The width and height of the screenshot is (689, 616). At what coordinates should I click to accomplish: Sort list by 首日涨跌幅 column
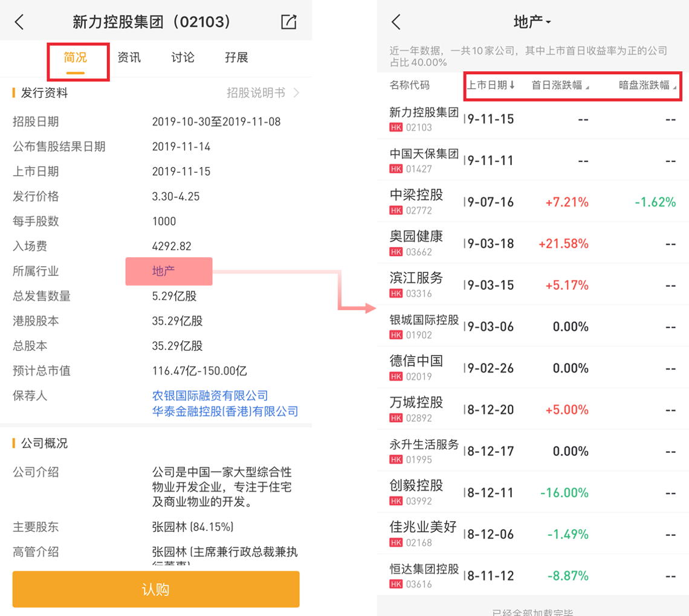click(x=560, y=85)
